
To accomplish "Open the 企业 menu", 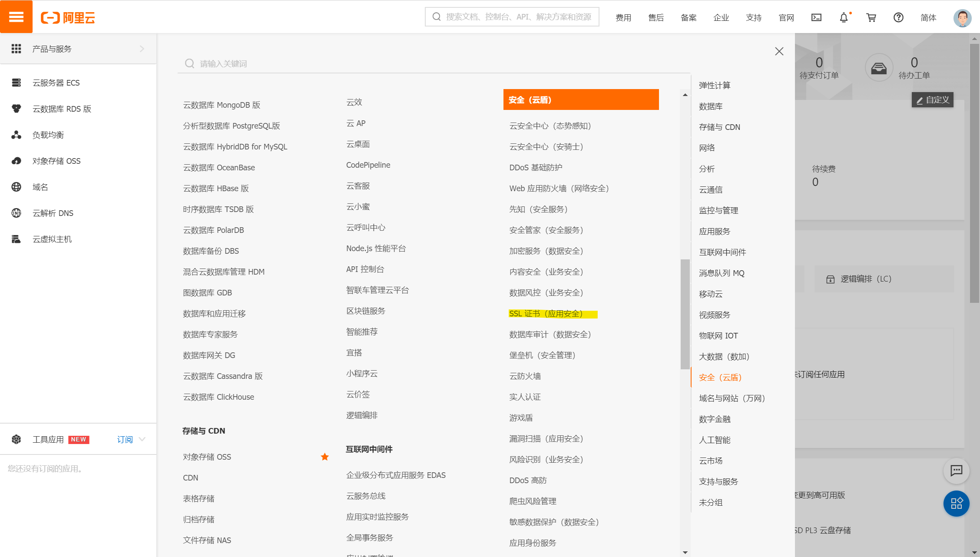I will (721, 17).
